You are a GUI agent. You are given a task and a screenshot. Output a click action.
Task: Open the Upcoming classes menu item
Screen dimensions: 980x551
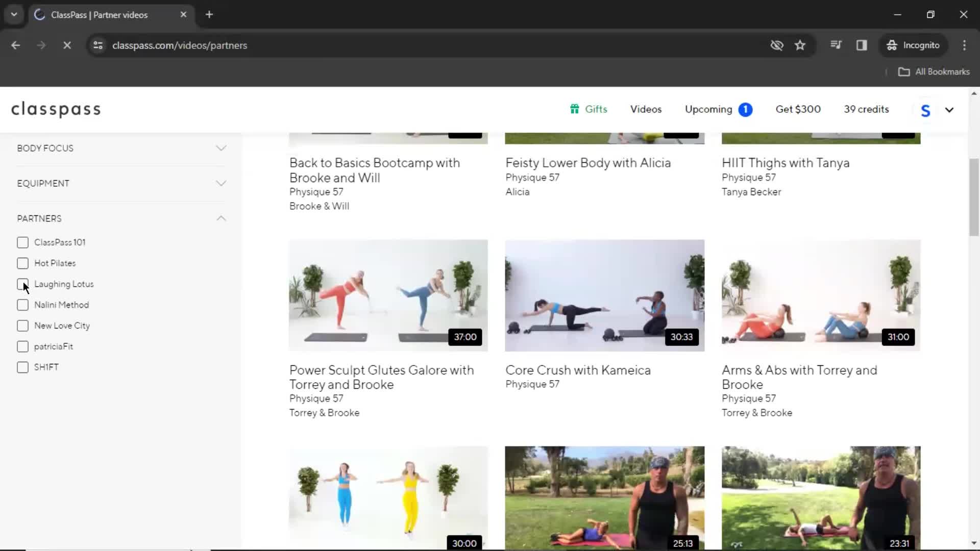[708, 109]
